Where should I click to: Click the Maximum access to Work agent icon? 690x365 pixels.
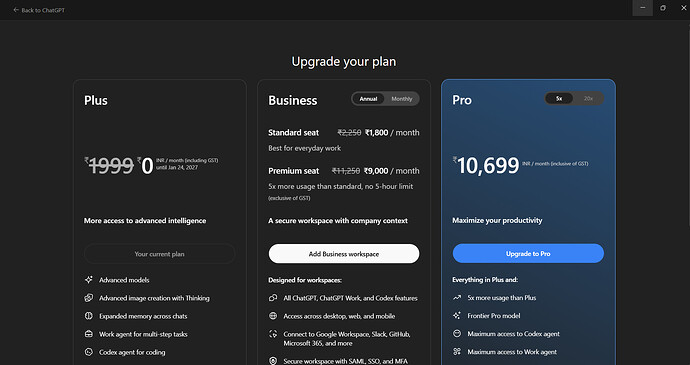click(457, 352)
